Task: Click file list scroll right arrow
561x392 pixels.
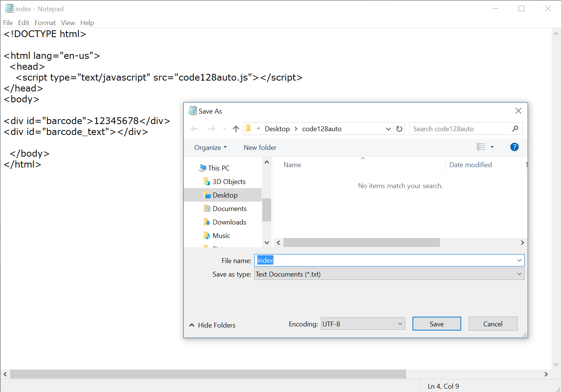Action: click(x=522, y=242)
